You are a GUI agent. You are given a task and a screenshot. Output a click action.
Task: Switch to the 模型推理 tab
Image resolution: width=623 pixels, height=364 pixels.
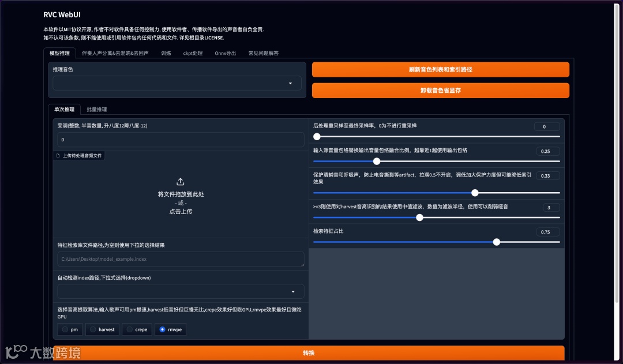[59, 53]
